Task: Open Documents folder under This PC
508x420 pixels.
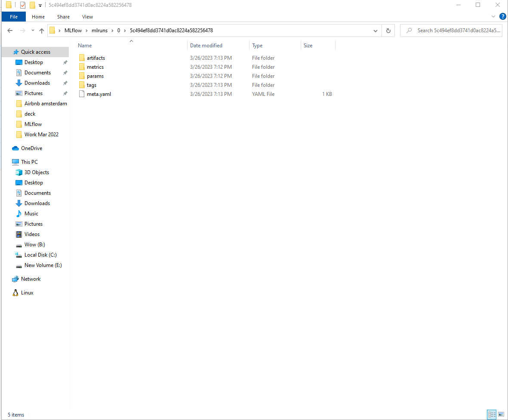Action: (x=37, y=193)
